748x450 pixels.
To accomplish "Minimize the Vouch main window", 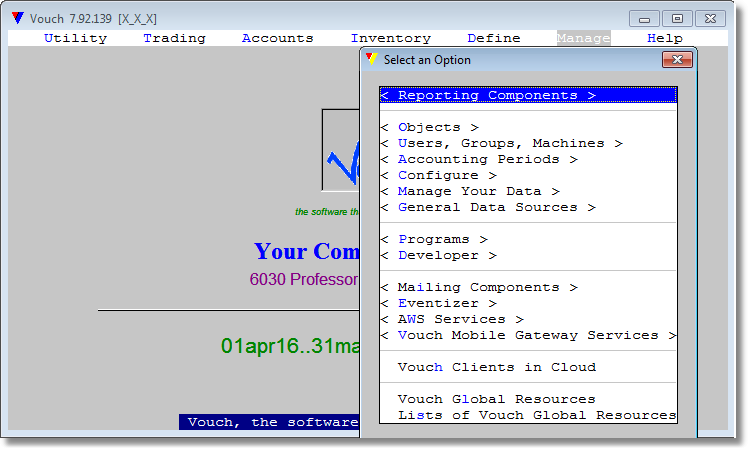I will [x=644, y=19].
